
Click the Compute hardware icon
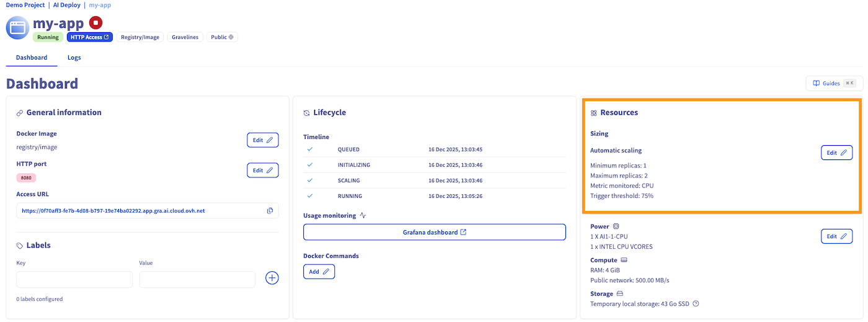(624, 261)
